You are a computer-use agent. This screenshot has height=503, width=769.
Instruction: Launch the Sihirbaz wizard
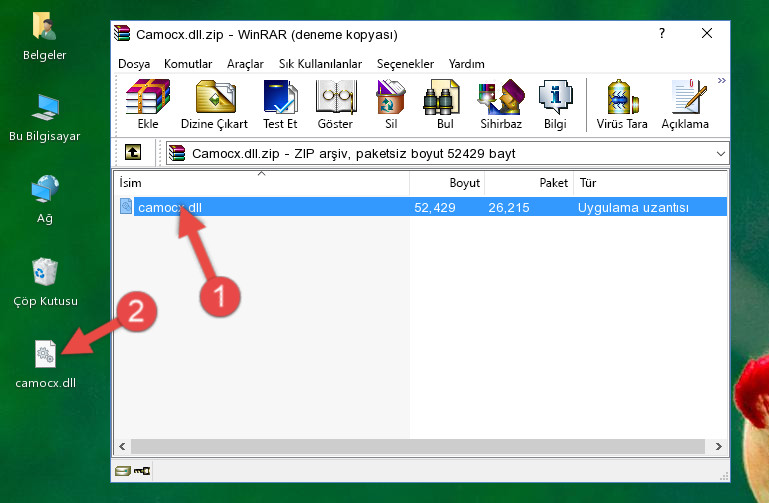501,104
